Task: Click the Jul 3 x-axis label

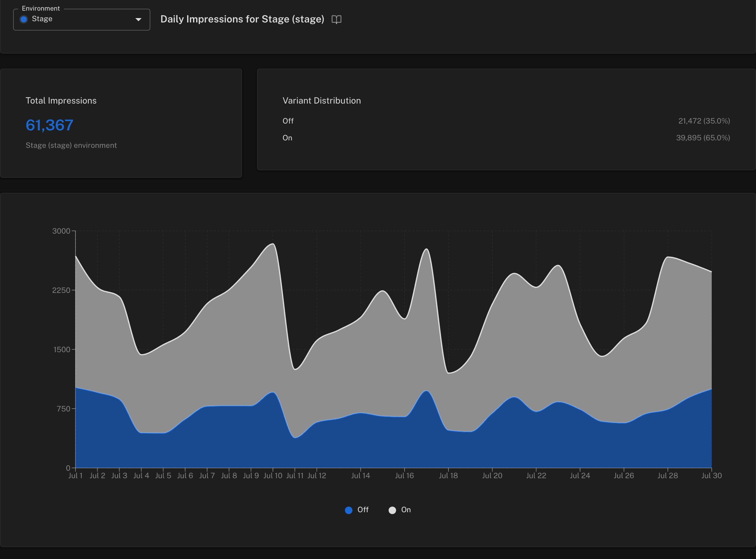Action: pyautogui.click(x=119, y=475)
